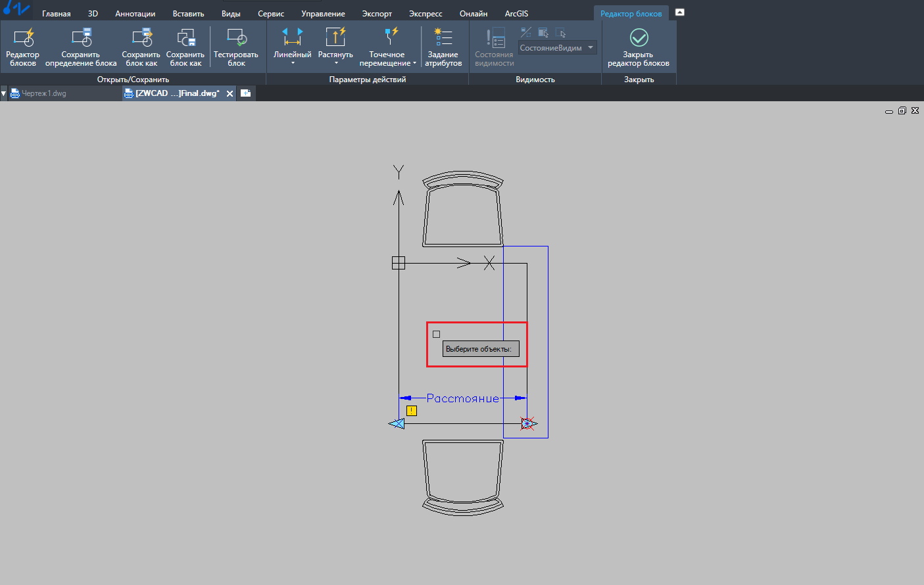Select the Линейный parameter icon

[x=293, y=37]
